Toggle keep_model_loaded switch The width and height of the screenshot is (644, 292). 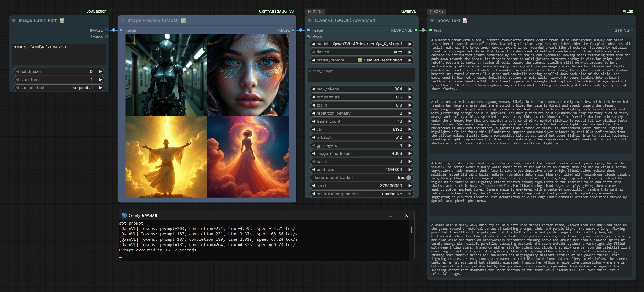[409, 178]
